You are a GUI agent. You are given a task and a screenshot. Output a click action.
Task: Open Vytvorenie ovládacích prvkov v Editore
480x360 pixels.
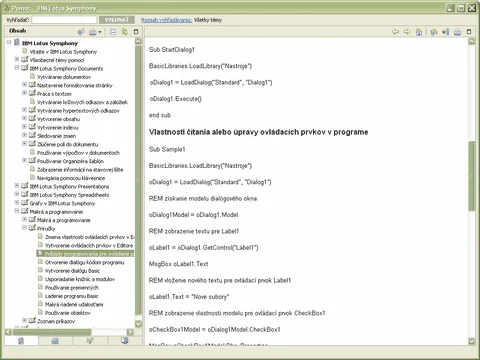click(x=89, y=246)
